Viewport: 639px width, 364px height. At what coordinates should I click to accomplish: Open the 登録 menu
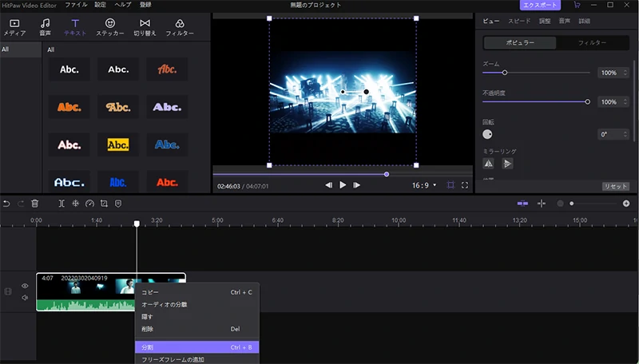tap(145, 5)
